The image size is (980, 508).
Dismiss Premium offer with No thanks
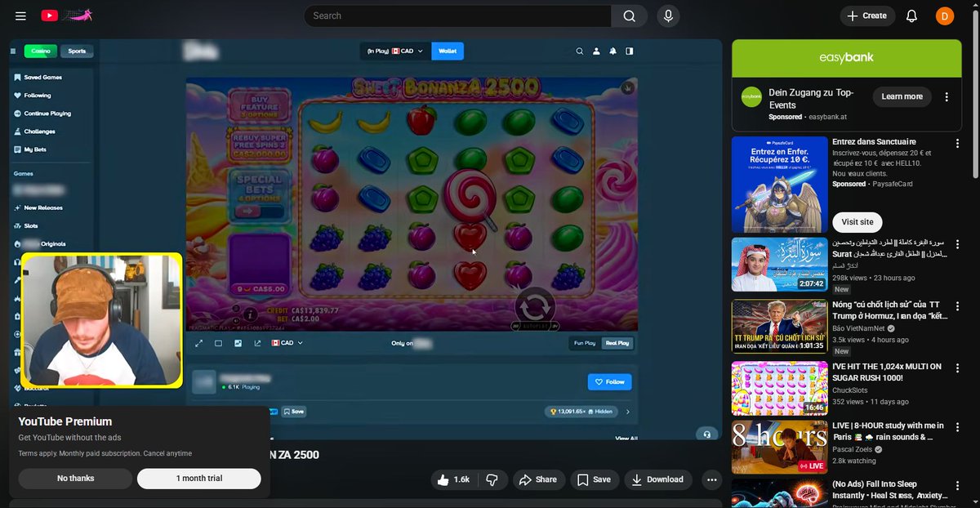[75, 479]
